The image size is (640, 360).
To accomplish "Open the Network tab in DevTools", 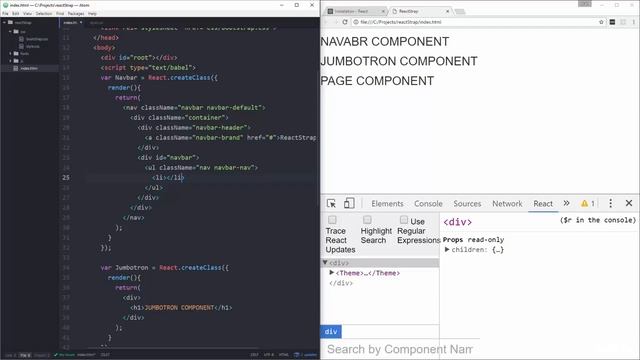I will pos(507,203).
